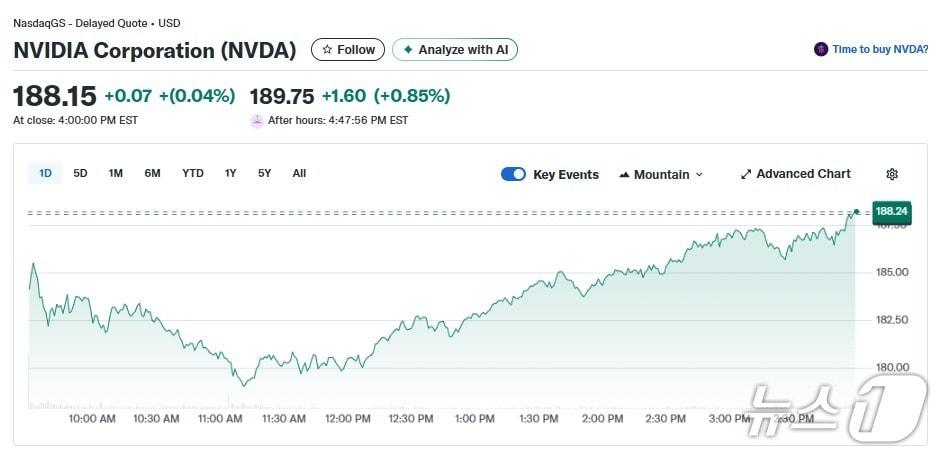Click the Mountain chart type icon
Viewport: 941px width, 456px height.
coord(625,175)
